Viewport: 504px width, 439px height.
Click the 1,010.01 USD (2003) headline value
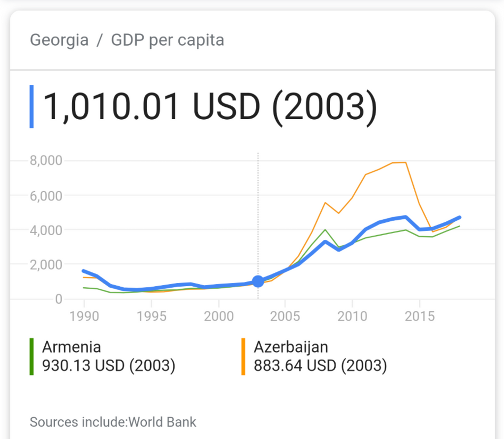(210, 106)
